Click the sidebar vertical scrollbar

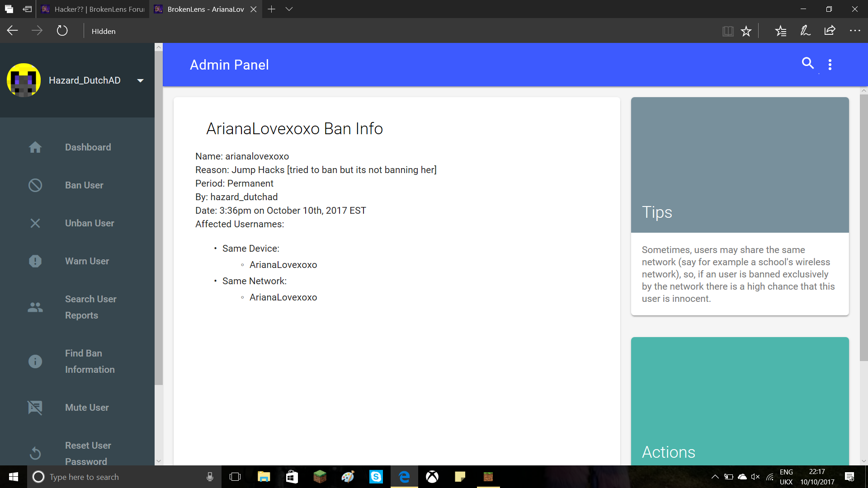[159, 218]
